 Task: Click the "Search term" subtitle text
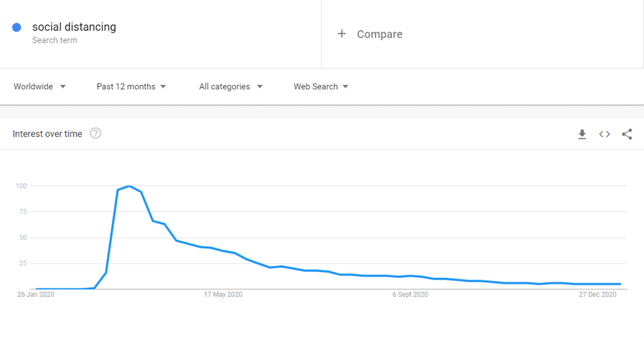pyautogui.click(x=55, y=40)
